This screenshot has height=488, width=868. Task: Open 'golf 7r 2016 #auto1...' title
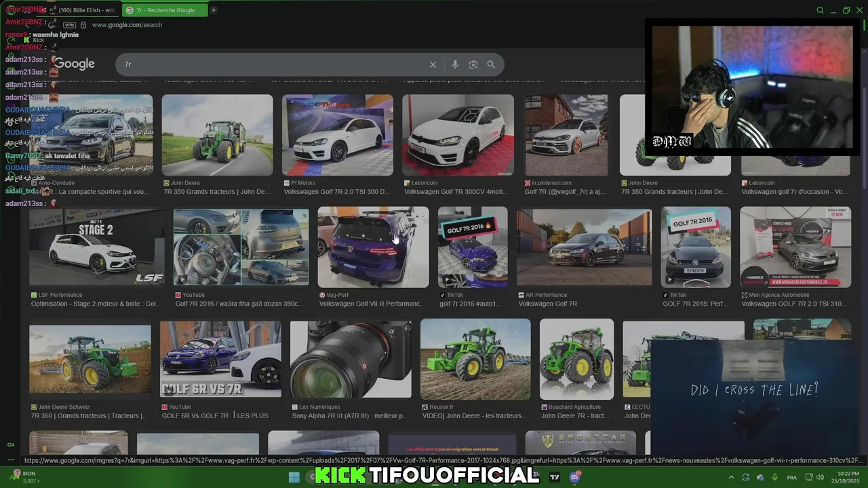(471, 304)
